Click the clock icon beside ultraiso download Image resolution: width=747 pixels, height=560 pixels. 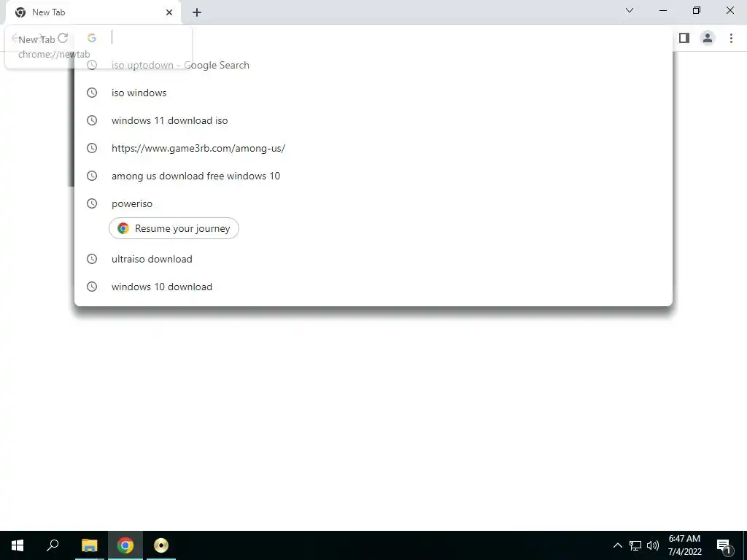coord(92,259)
